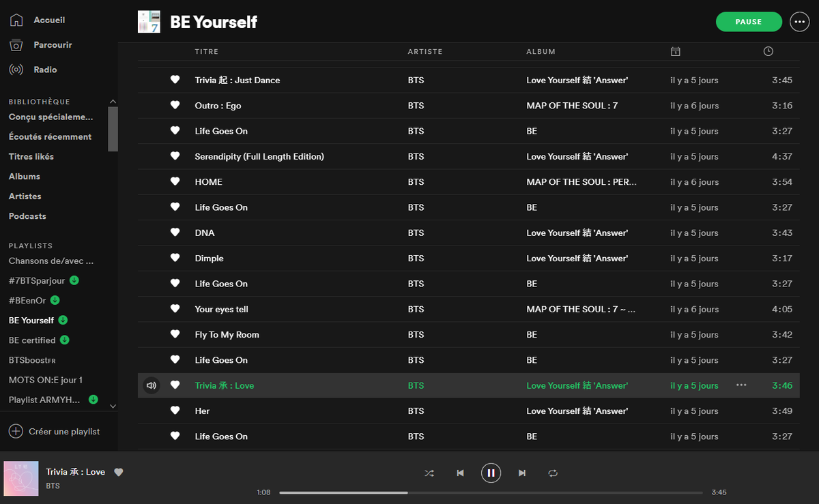Pause playback with the bottom bar button
Viewport: 819px width, 504px height.
point(491,473)
